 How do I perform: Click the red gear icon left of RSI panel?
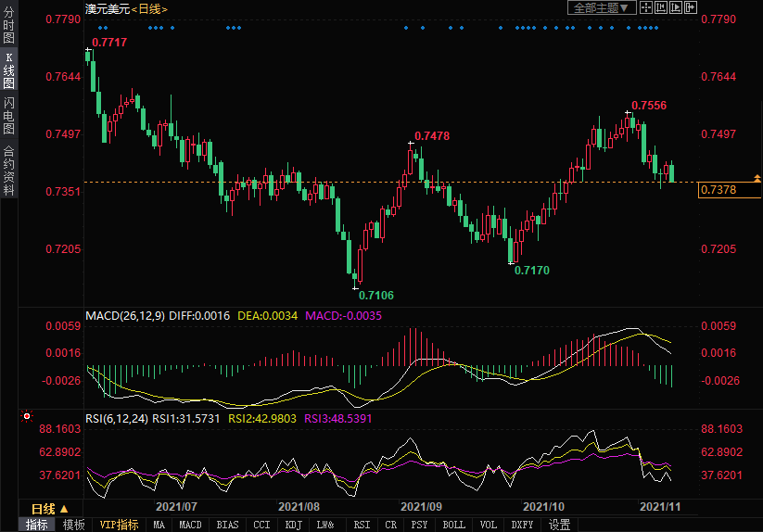27,415
